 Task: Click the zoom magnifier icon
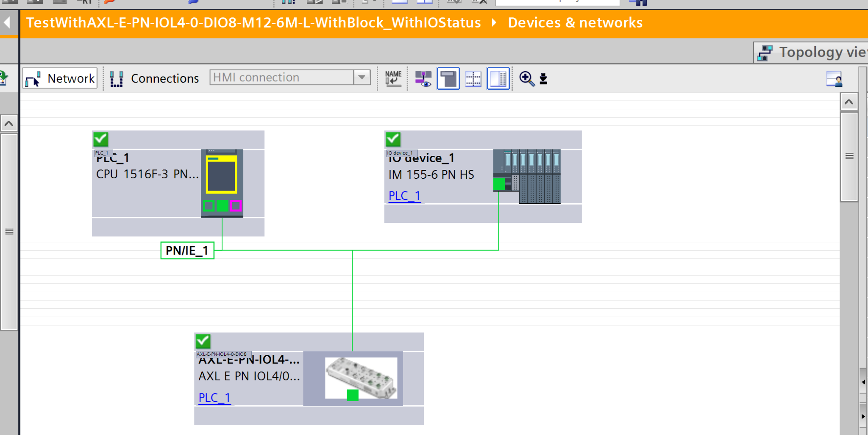(526, 79)
